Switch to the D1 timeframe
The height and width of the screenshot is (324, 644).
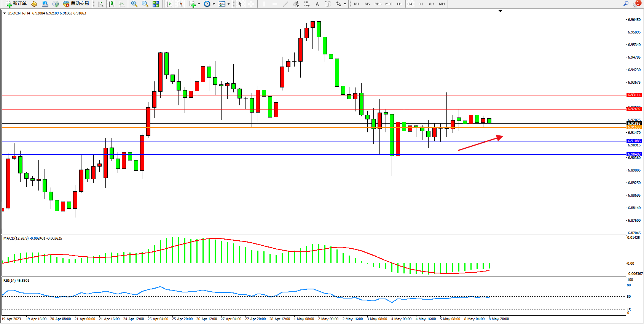pos(421,4)
